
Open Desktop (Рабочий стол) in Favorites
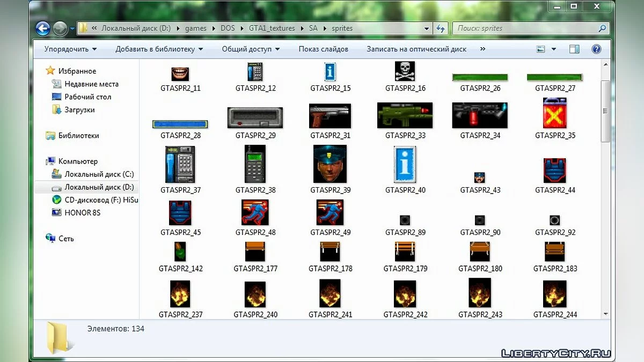(87, 97)
